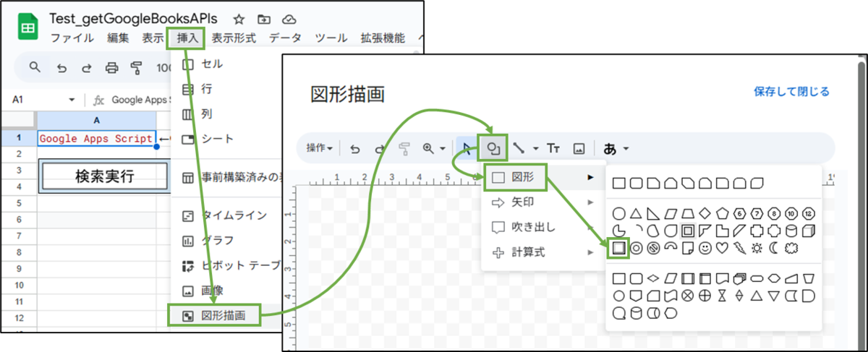This screenshot has width=868, height=352.
Task: Choose the donut shape
Action: pyautogui.click(x=636, y=248)
